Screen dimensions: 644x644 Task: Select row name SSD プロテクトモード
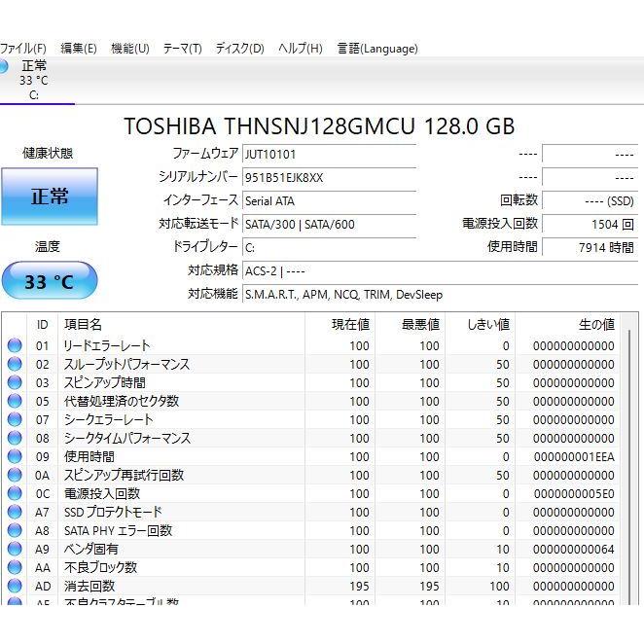tap(113, 512)
